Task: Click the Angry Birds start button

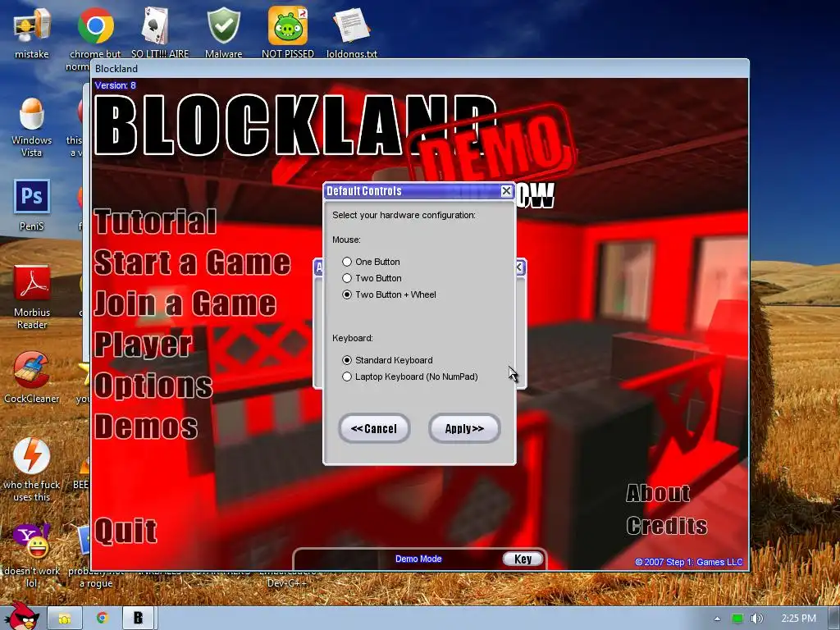Action: click(x=22, y=617)
